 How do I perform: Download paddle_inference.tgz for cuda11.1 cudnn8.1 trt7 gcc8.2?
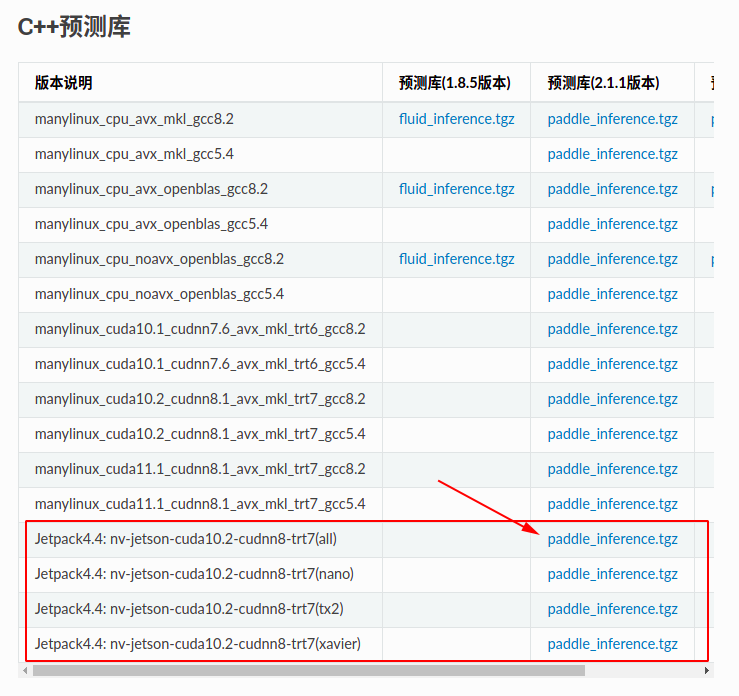point(612,469)
